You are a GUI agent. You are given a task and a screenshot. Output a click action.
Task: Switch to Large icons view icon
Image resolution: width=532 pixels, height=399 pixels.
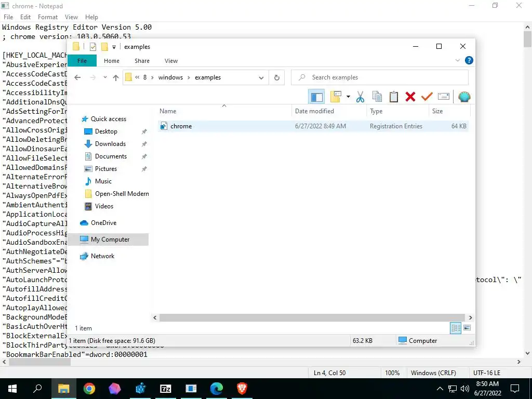point(467,328)
